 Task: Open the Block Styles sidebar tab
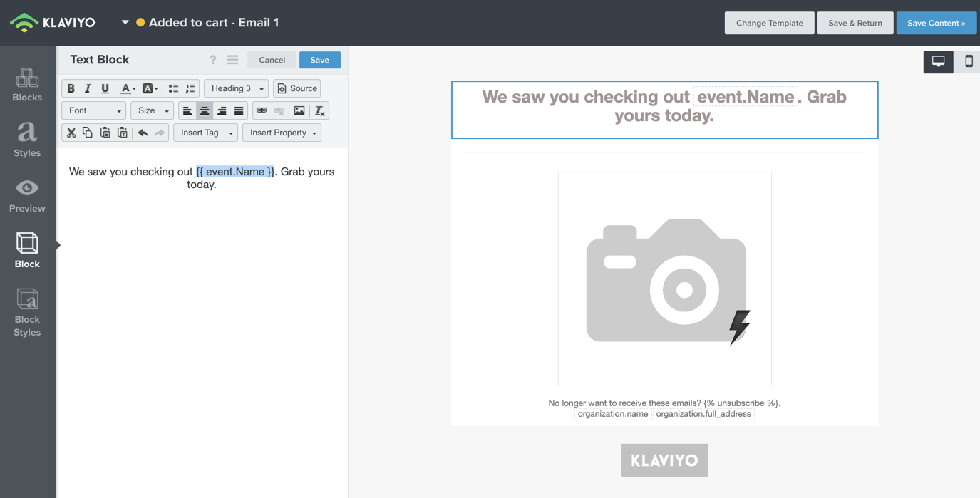point(27,313)
